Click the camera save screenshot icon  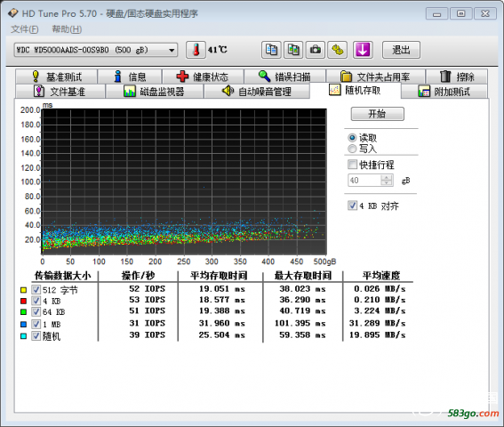(316, 50)
